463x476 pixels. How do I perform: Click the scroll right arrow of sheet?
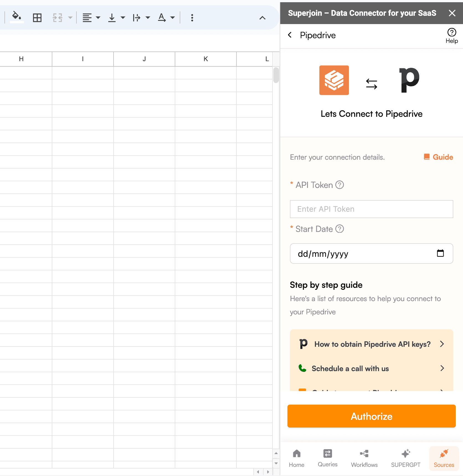tap(268, 472)
